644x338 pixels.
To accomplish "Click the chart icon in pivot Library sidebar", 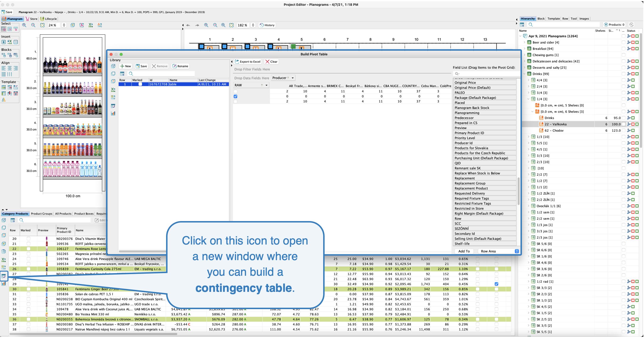I will point(113,113).
